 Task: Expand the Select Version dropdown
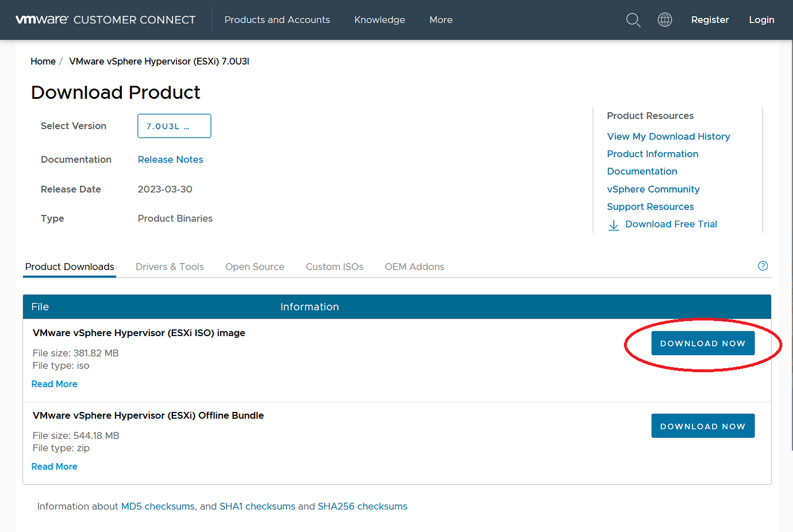(174, 126)
